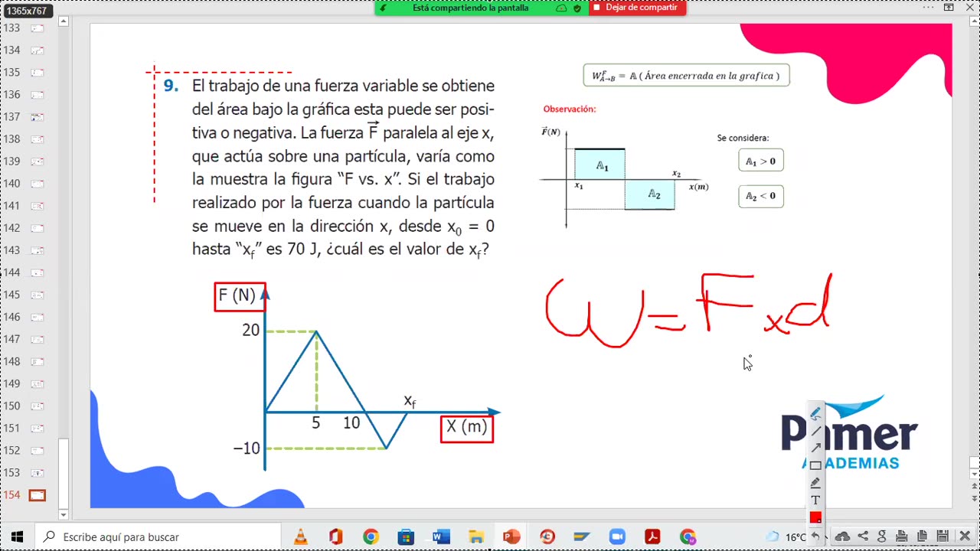Screen dimensions: 980x551
Task: Open Google Chrome from taskbar
Action: point(371,536)
